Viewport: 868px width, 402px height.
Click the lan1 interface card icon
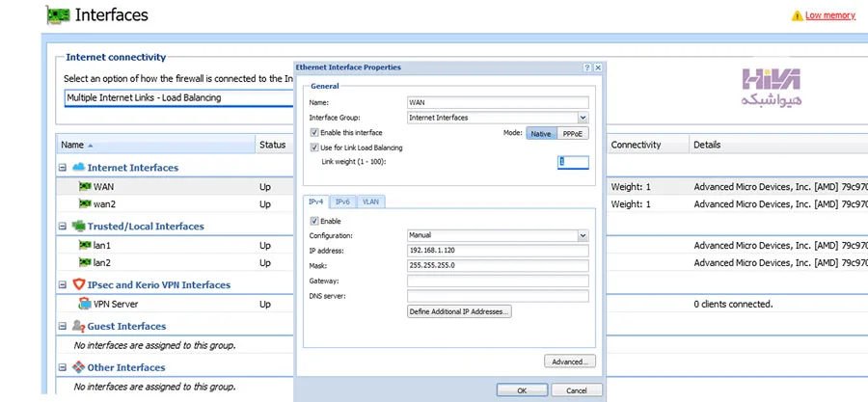point(85,245)
